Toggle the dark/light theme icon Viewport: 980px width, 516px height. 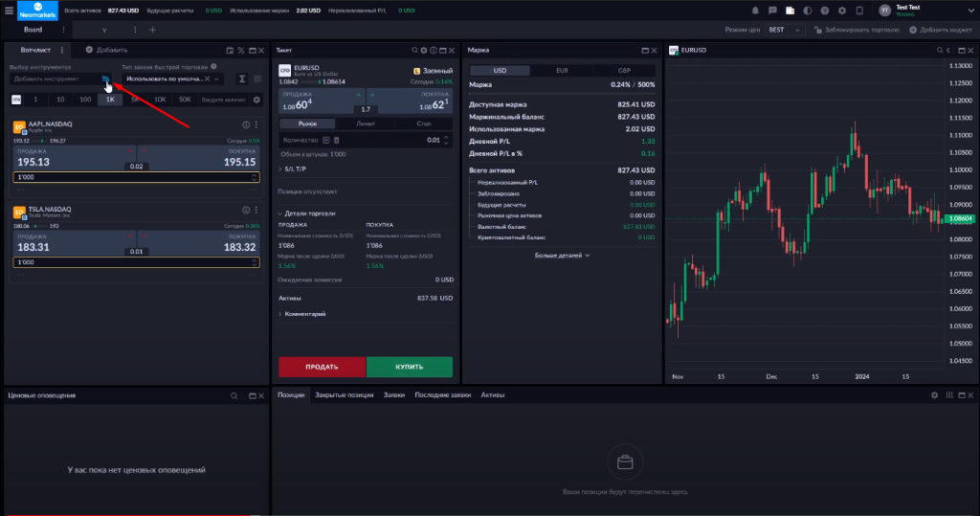[808, 11]
